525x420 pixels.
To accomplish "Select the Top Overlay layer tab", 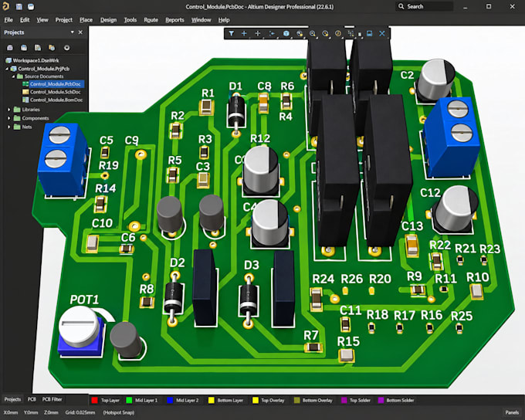I will (269, 400).
